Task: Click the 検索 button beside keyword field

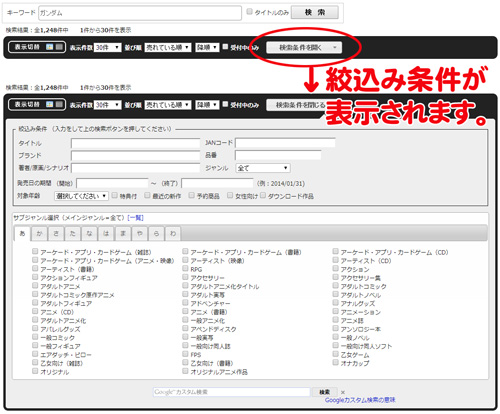Action: point(315,12)
